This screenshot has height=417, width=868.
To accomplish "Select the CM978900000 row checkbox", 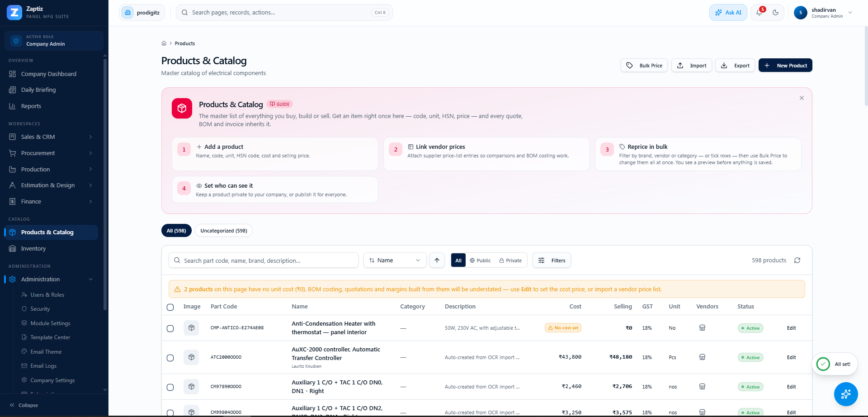I will [x=170, y=387].
